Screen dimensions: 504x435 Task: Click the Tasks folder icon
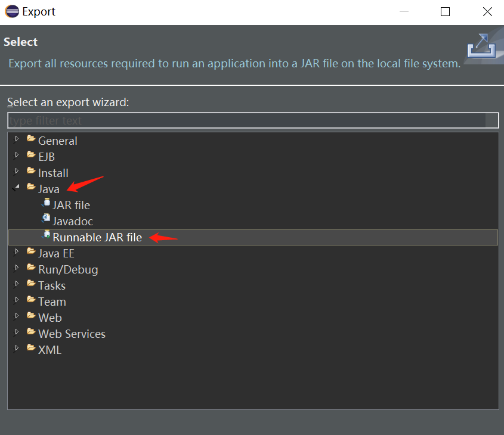point(31,283)
